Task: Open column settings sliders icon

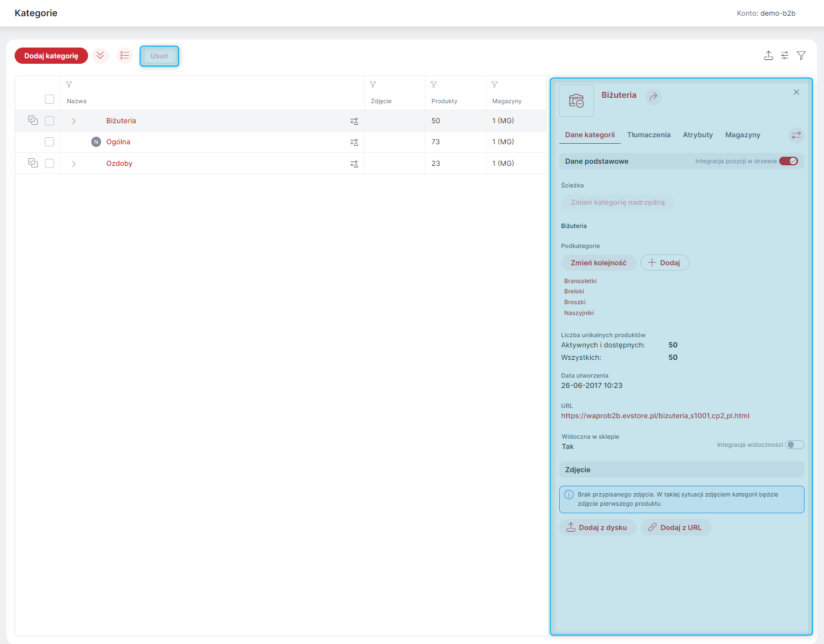Action: coord(785,55)
